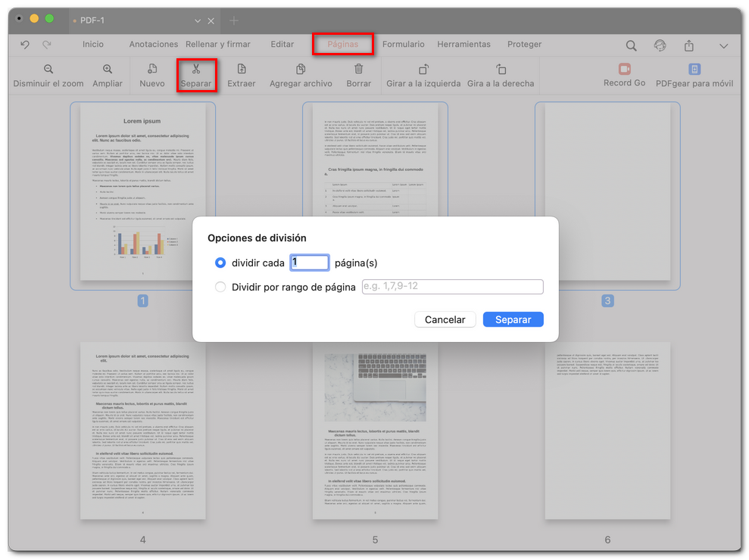Viewport: 749px width, 560px height.
Task: Click the page range input field
Action: (x=452, y=287)
